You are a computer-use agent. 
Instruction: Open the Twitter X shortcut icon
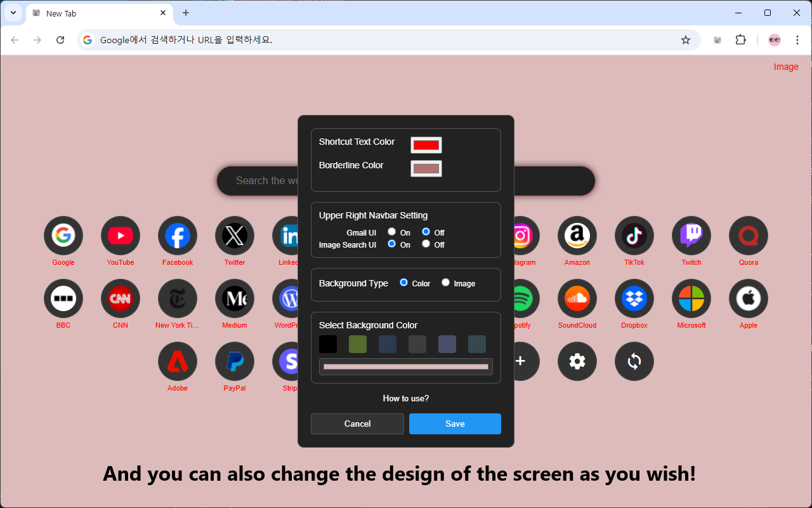(x=235, y=236)
